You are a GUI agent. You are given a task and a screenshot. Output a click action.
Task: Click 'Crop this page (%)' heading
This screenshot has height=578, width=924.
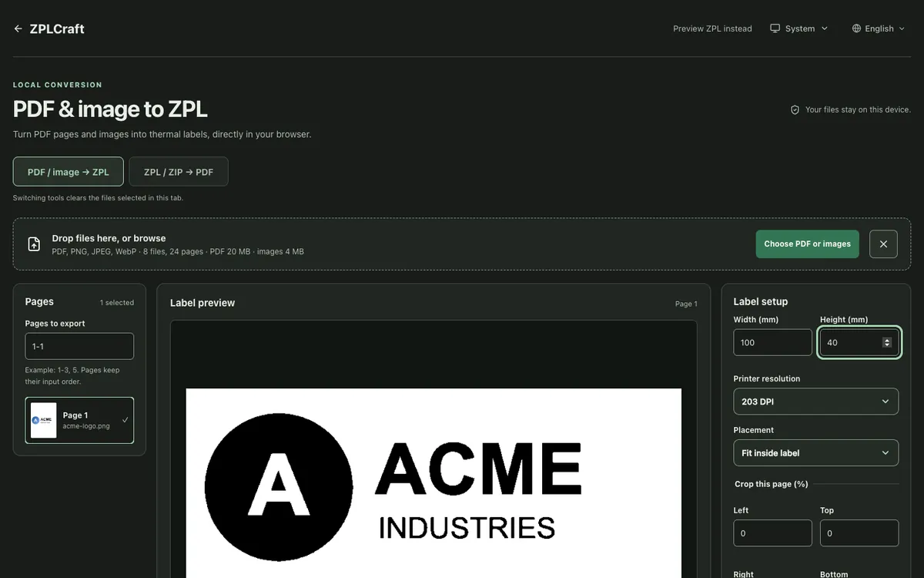click(x=772, y=484)
